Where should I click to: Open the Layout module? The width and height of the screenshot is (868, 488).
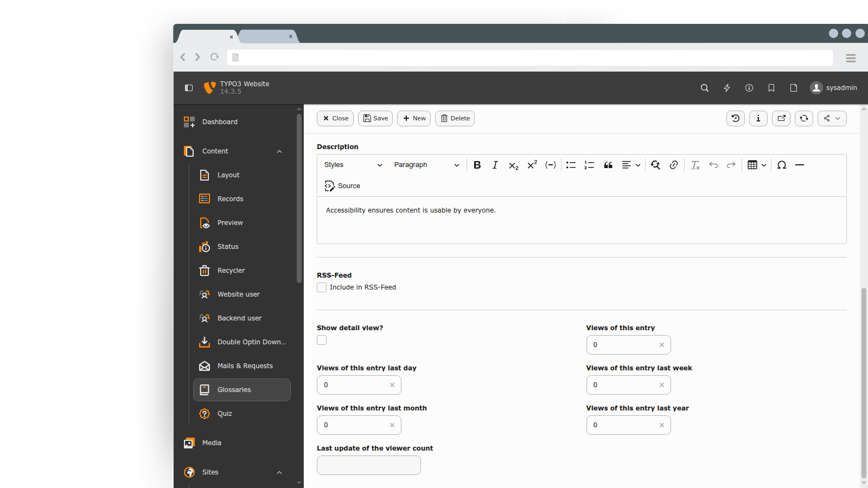[x=242, y=175]
